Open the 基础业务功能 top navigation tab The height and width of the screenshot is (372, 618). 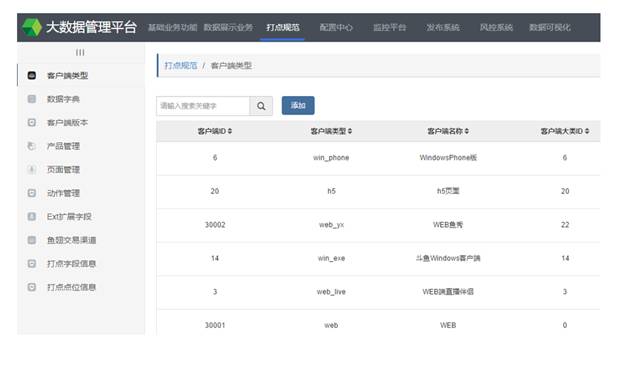172,28
